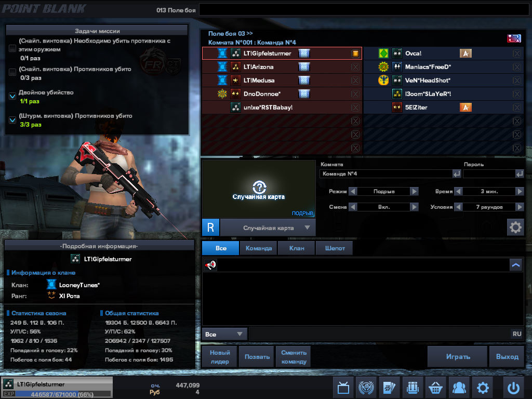Click the red-blue team swap icon
This screenshot has height=399, width=532.
pyautogui.click(x=514, y=38)
